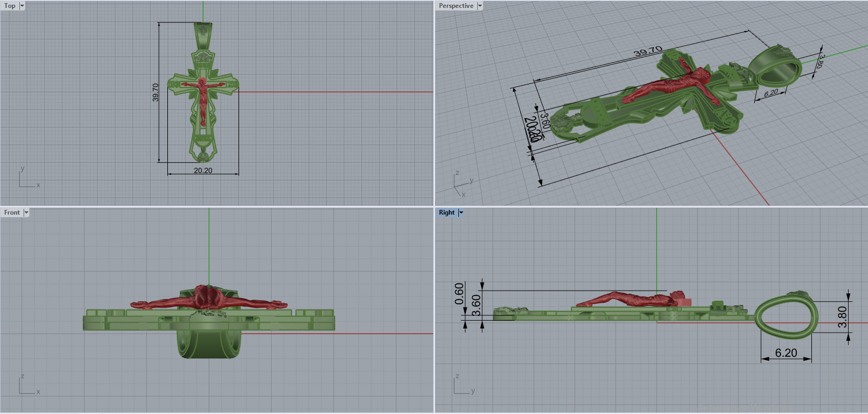Select the 6.20 dimension in Right viewport

(x=786, y=353)
